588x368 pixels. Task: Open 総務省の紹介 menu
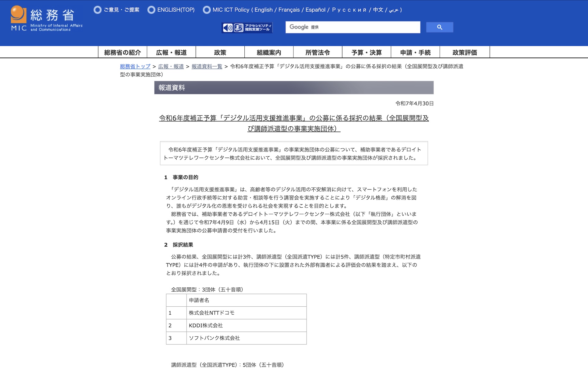[123, 52]
